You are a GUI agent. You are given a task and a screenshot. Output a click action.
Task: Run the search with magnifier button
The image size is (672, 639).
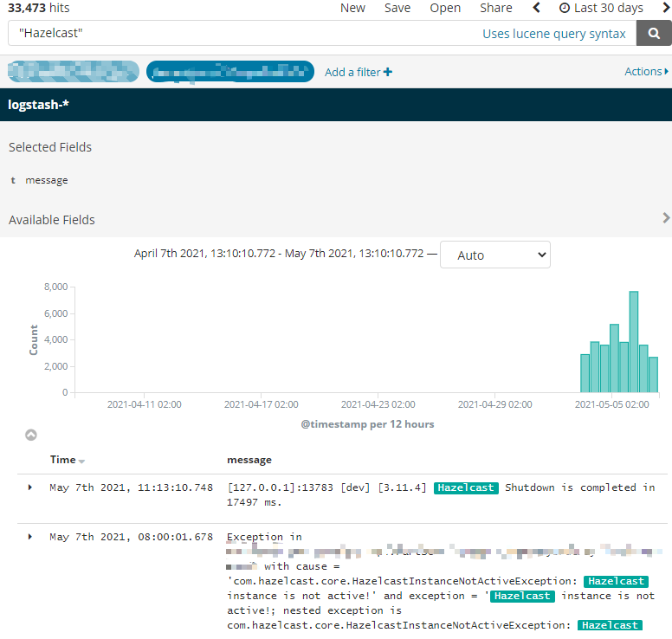(x=654, y=34)
